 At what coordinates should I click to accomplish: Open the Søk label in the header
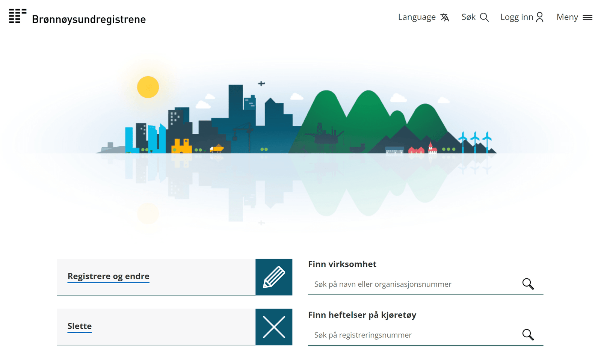[468, 17]
